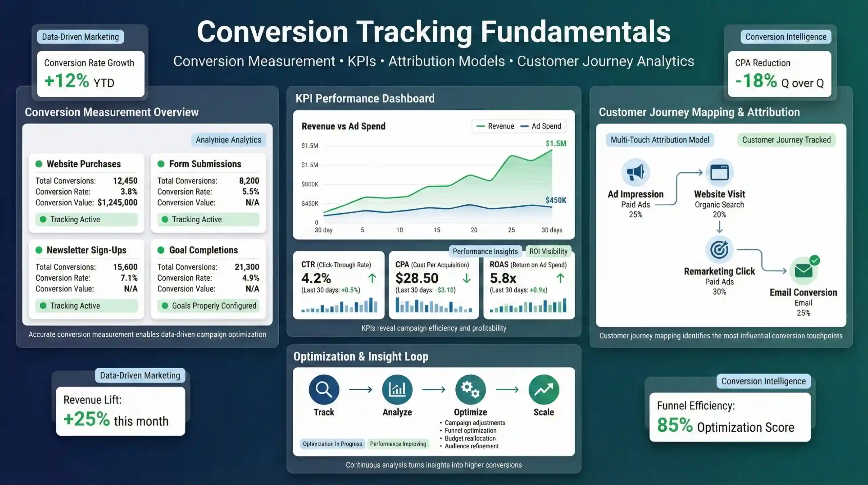Click the CPA downward trend arrow
Image resolution: width=868 pixels, height=485 pixels.
point(467,278)
